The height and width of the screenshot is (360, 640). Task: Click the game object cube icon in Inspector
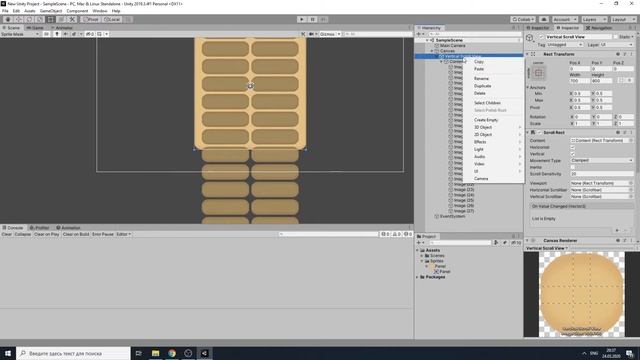[x=530, y=38]
